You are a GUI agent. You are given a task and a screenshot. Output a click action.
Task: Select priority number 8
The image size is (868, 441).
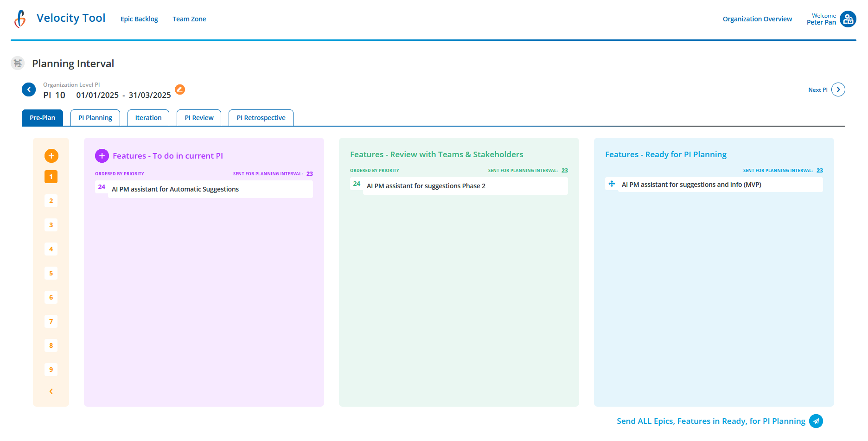click(x=51, y=345)
